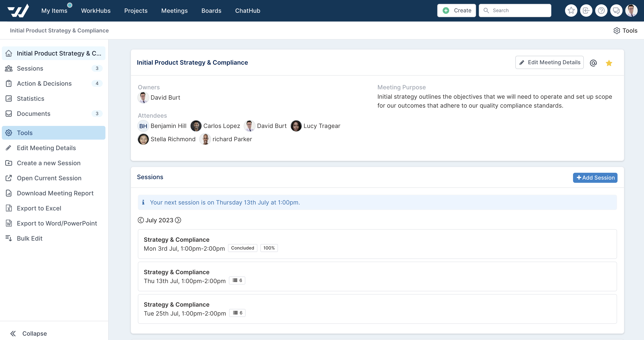Open Boards in the top navigation
This screenshot has width=644, height=340.
pyautogui.click(x=211, y=11)
